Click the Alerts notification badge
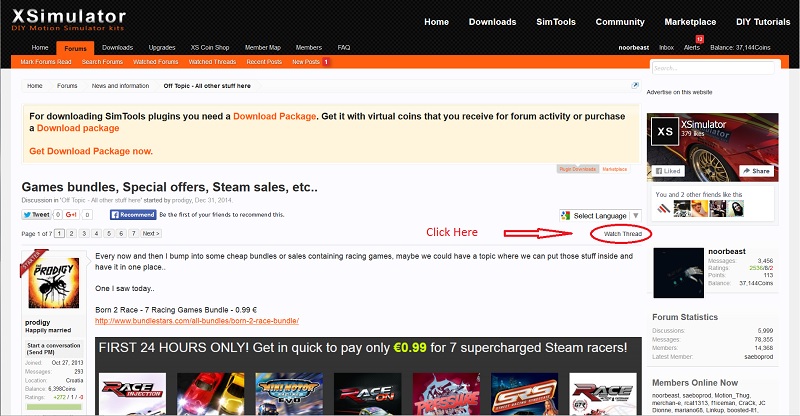This screenshot has width=800, height=416. [699, 39]
